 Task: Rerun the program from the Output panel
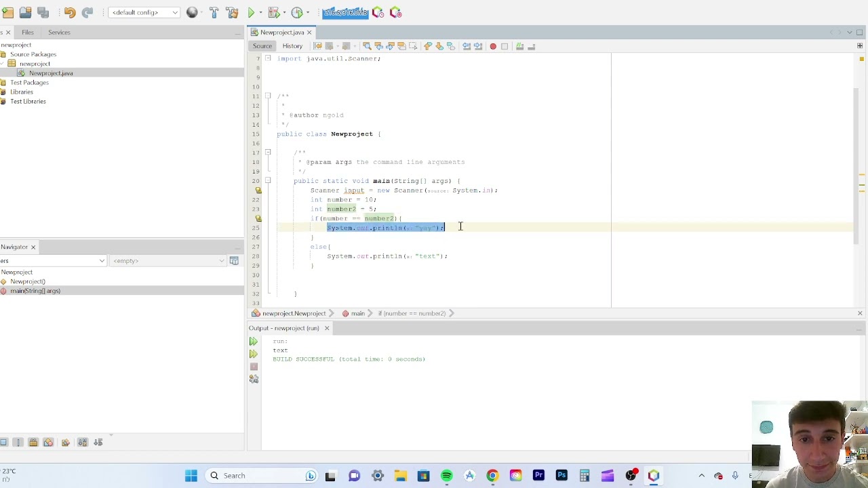(x=254, y=342)
